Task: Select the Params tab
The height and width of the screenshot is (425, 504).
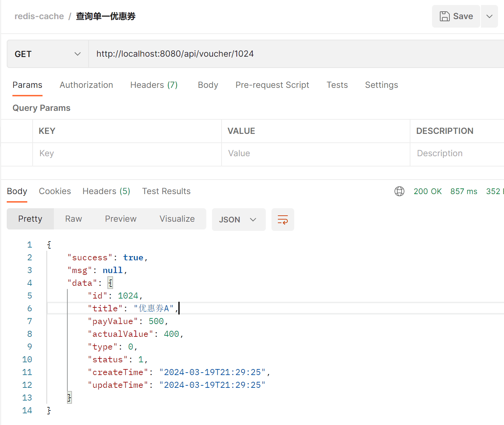Action: click(x=27, y=85)
